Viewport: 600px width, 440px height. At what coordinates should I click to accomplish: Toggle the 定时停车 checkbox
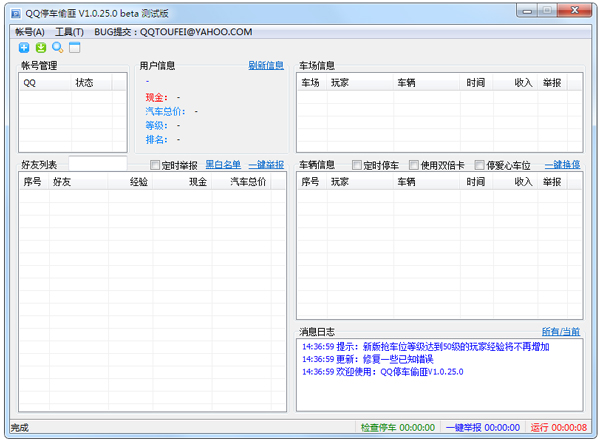click(x=356, y=165)
